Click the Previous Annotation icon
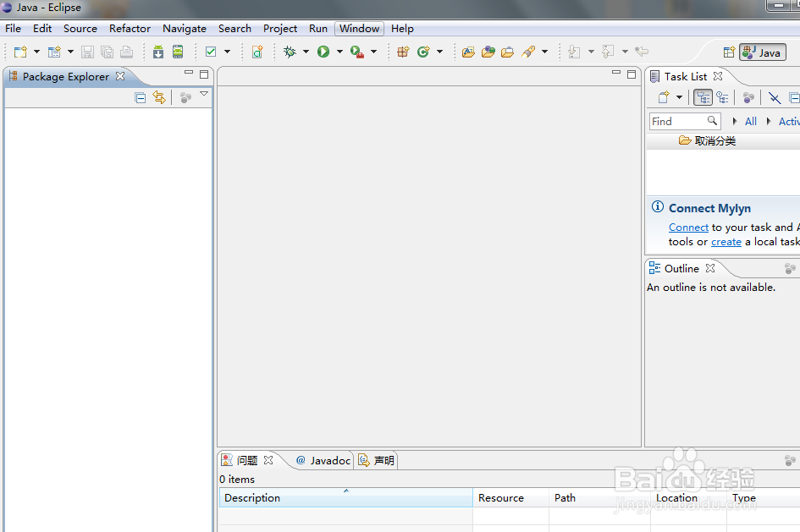Image resolution: width=800 pixels, height=532 pixels. (x=608, y=52)
